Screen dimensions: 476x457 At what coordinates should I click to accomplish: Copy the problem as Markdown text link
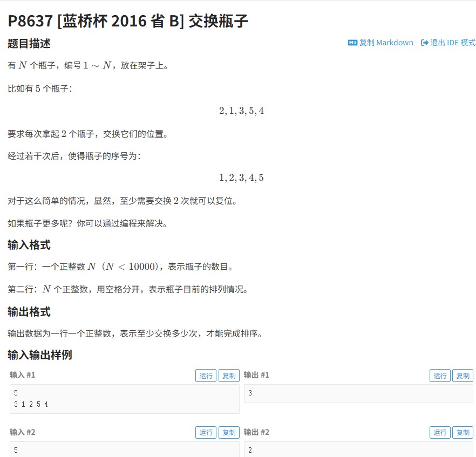click(x=386, y=43)
